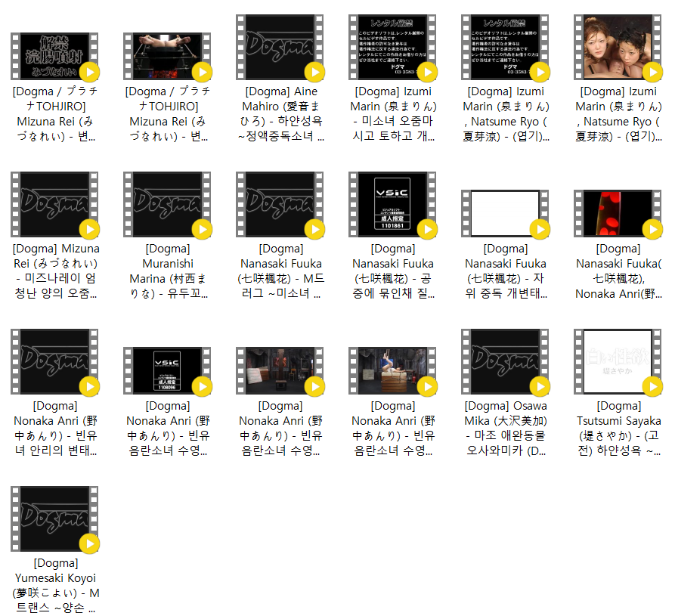Select the Izumi Marin solo video's rental notice thumbnail

coord(392,48)
